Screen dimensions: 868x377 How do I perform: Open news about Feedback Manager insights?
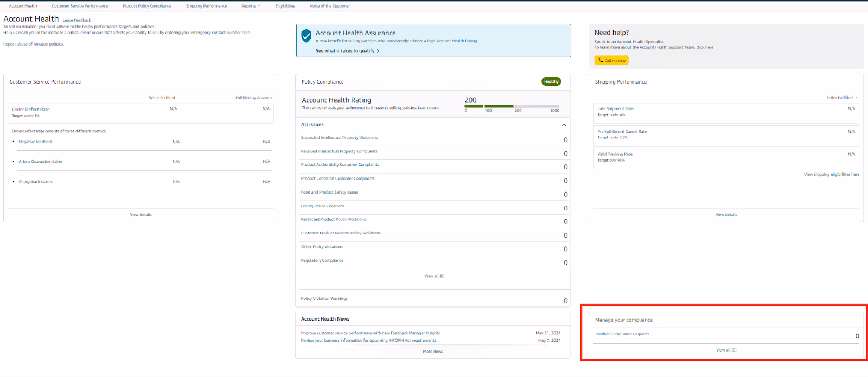coord(371,333)
